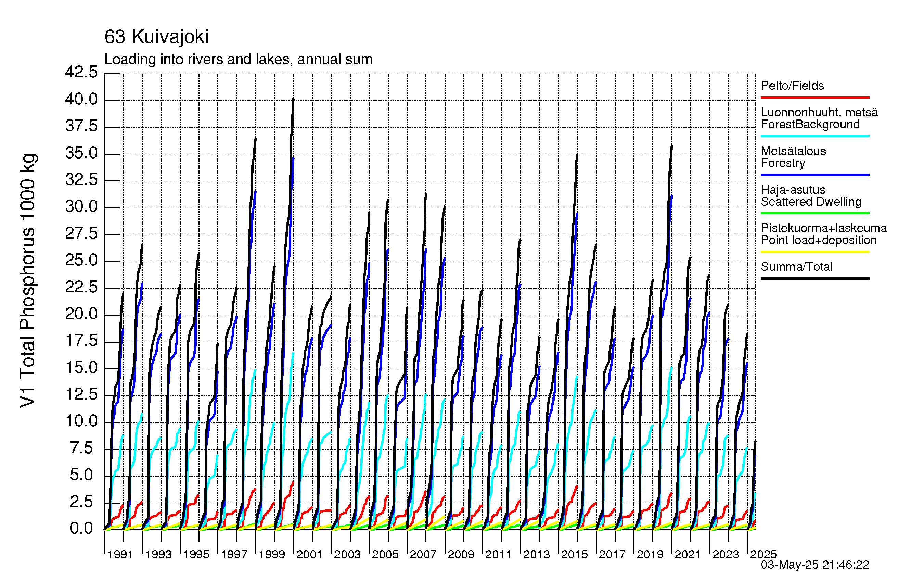Click the blue Forestry peak for year 2015

tap(577, 213)
